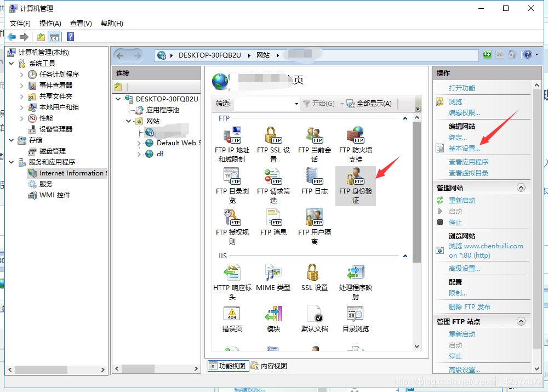The height and width of the screenshot is (392, 548).
Task: Expand the 任务计划程序 node
Action: [22, 75]
